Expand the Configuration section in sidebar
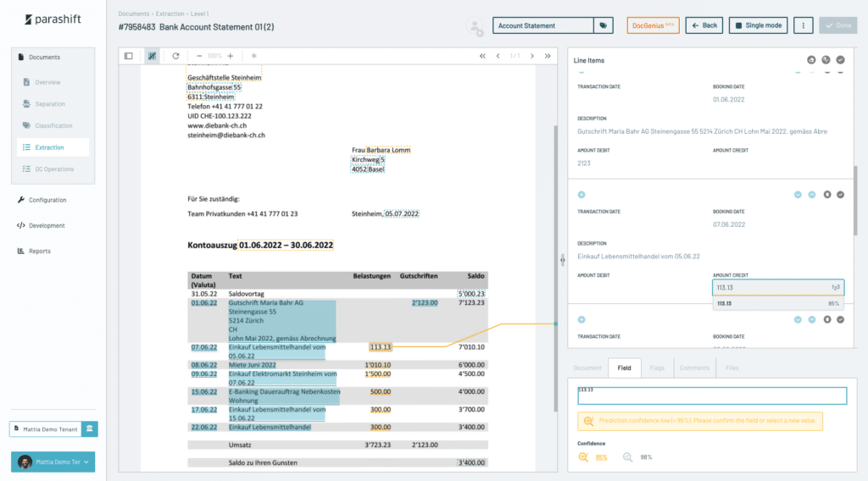The width and height of the screenshot is (868, 481). pos(47,200)
